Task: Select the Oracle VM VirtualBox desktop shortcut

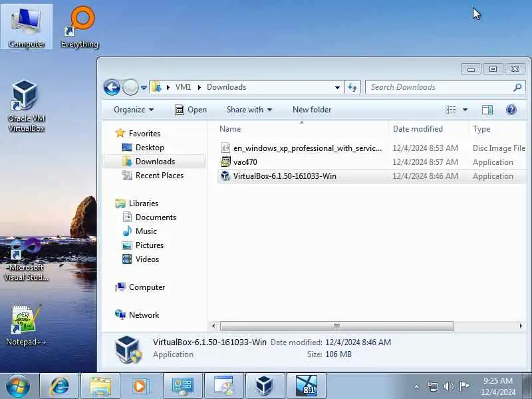Action: tap(26, 106)
